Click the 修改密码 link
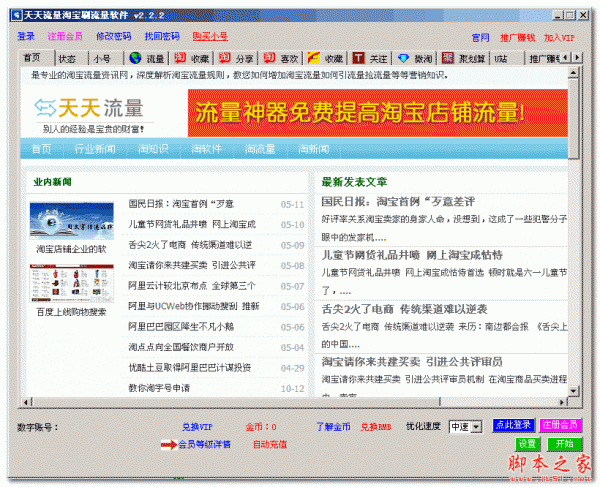Screen dimensions: 600x487 114,36
